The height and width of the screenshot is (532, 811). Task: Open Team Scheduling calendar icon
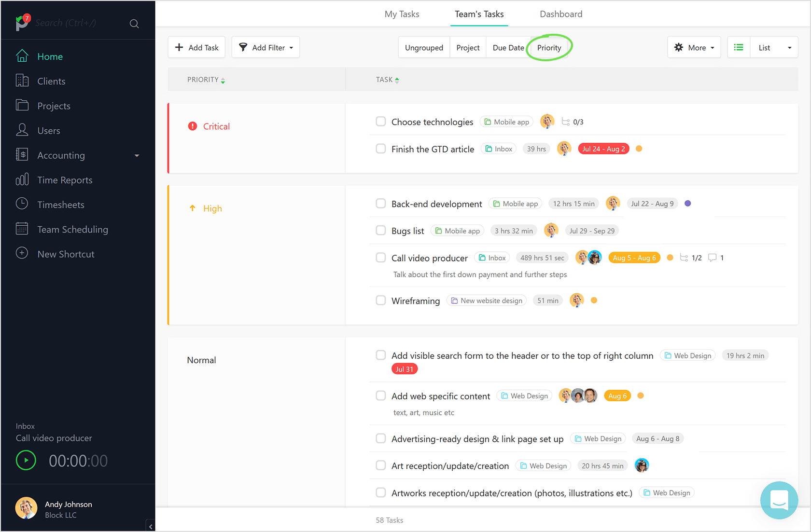point(22,229)
